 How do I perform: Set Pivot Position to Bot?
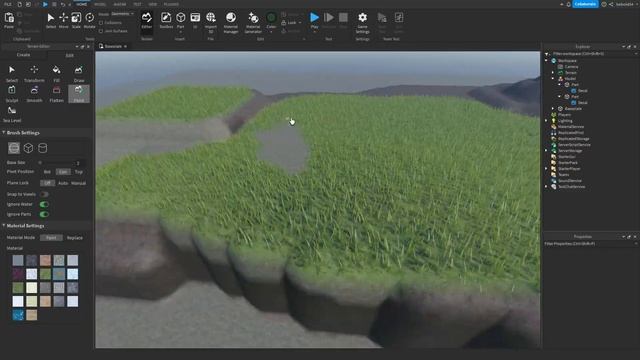click(47, 172)
